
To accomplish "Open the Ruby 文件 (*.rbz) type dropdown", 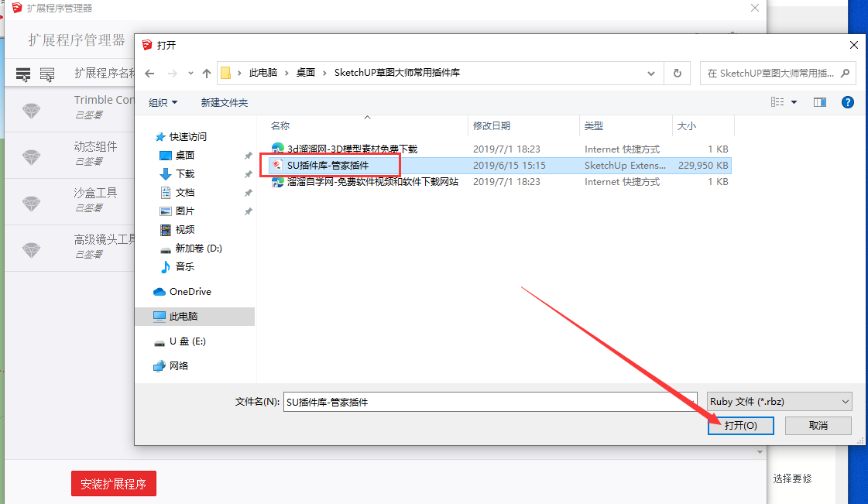I will tap(779, 402).
